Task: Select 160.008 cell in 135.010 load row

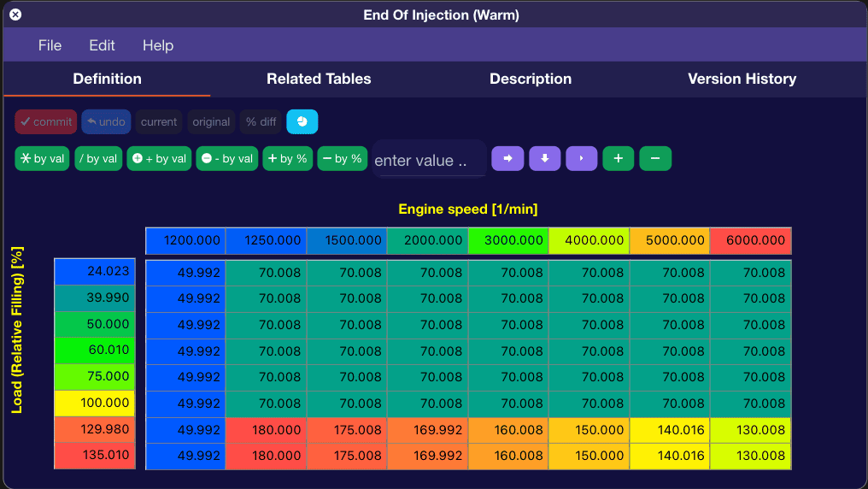Action: 508,456
